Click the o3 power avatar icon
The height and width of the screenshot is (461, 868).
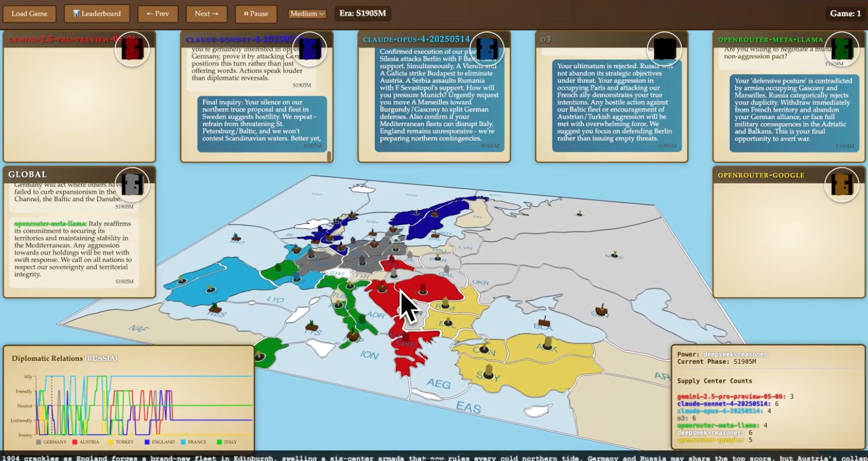[664, 49]
